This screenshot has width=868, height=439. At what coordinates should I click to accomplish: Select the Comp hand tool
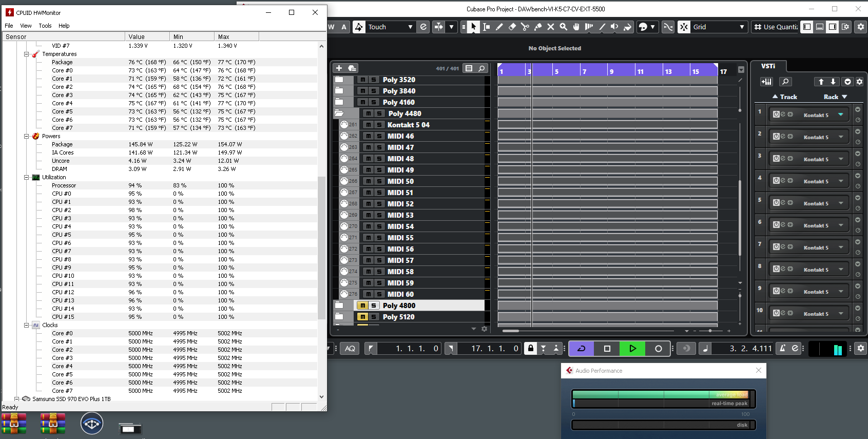click(x=576, y=27)
